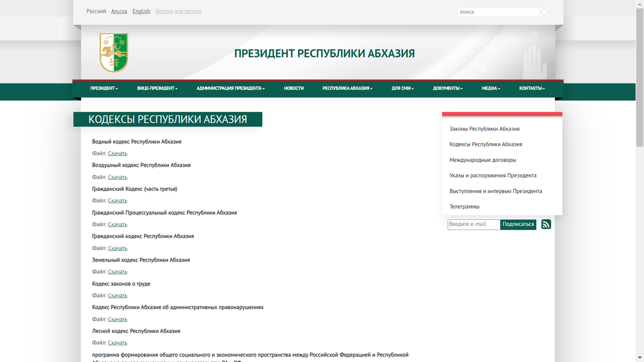The width and height of the screenshot is (644, 362).
Task: Open Выступления и интервью Президента item
Action: (x=496, y=191)
